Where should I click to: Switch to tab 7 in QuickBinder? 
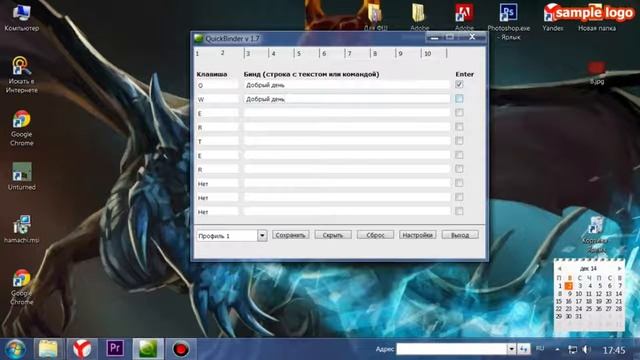point(350,54)
